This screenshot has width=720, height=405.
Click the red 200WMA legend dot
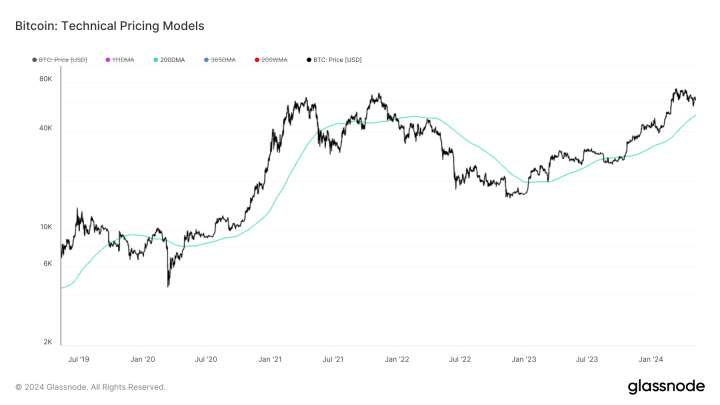tap(257, 60)
